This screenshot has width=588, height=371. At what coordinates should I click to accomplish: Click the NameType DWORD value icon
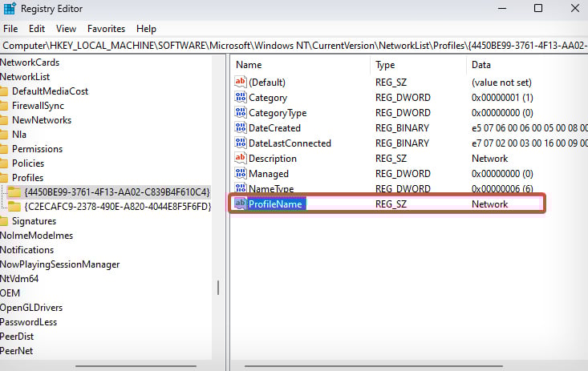pos(241,188)
